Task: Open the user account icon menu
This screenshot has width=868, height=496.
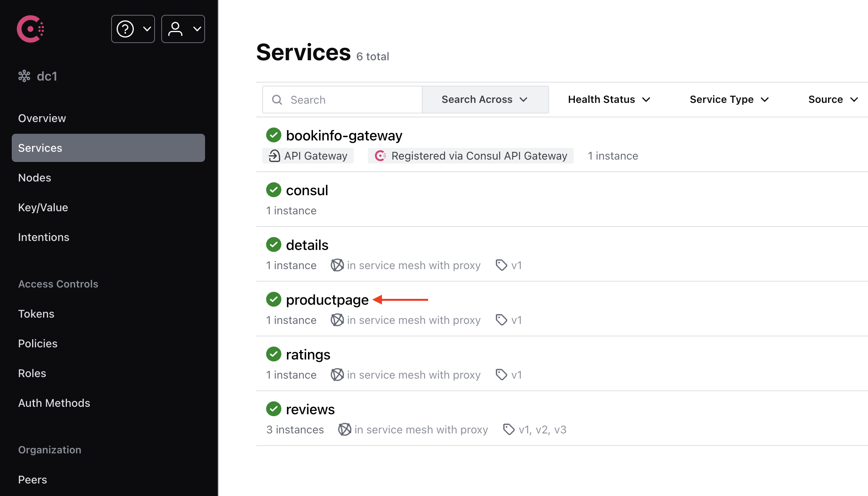Action: coord(175,29)
